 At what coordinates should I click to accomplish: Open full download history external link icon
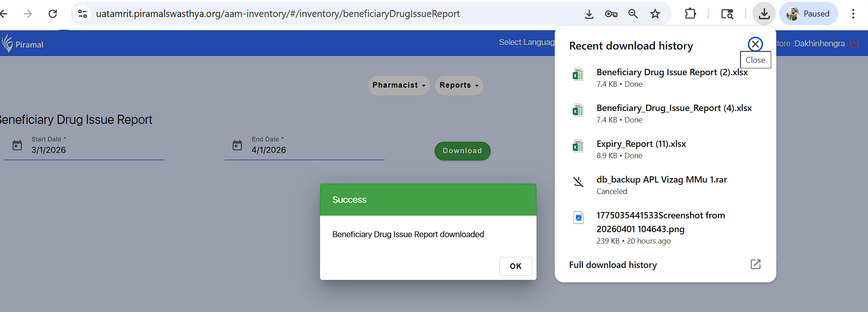pos(755,264)
